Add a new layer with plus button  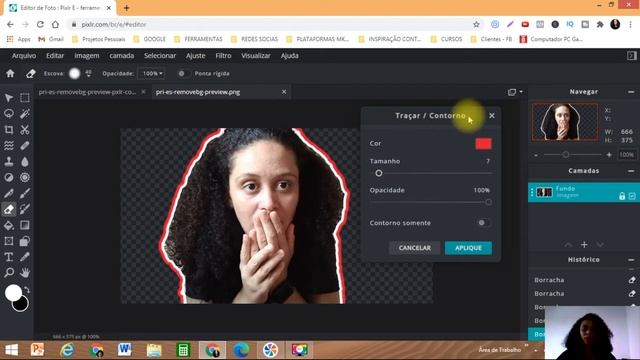coord(584,244)
